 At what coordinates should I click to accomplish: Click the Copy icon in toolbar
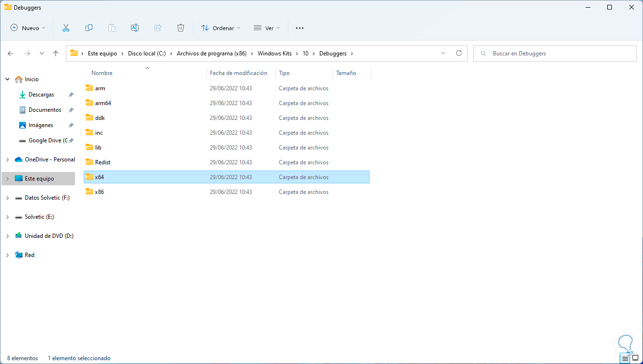89,28
